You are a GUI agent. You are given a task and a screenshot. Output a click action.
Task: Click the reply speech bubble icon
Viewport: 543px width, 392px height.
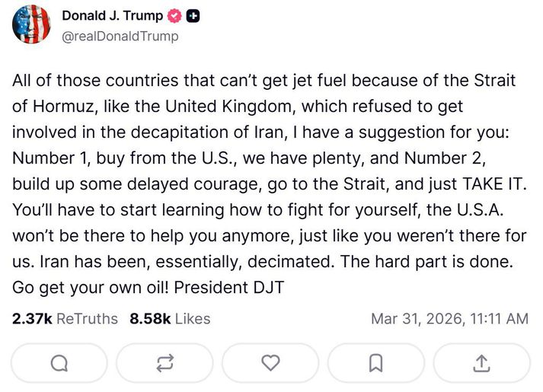coord(59,364)
